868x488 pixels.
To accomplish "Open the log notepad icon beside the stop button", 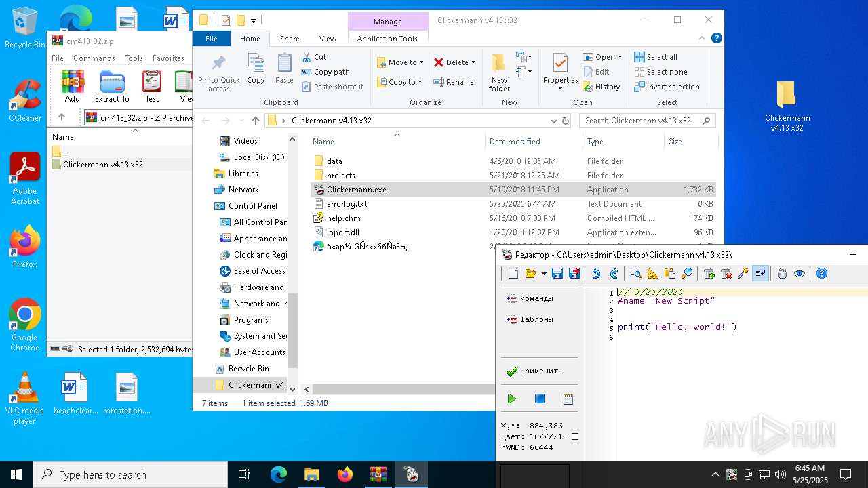I will coord(568,399).
